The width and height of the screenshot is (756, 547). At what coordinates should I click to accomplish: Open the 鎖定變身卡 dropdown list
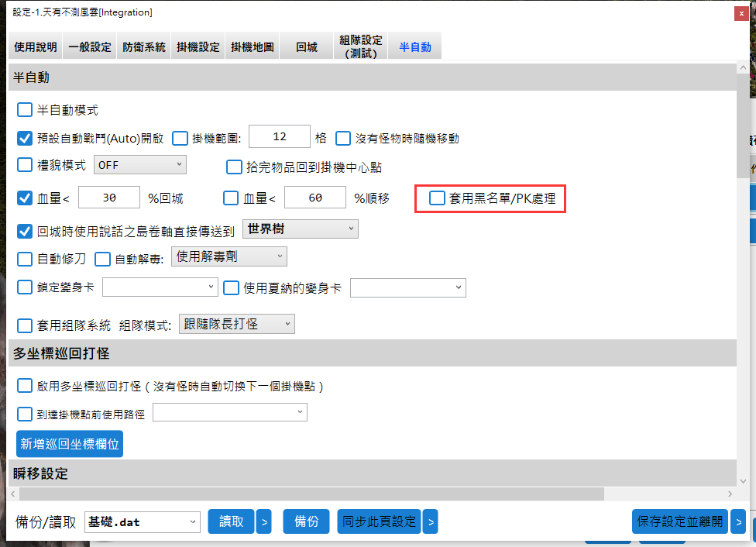tap(160, 287)
